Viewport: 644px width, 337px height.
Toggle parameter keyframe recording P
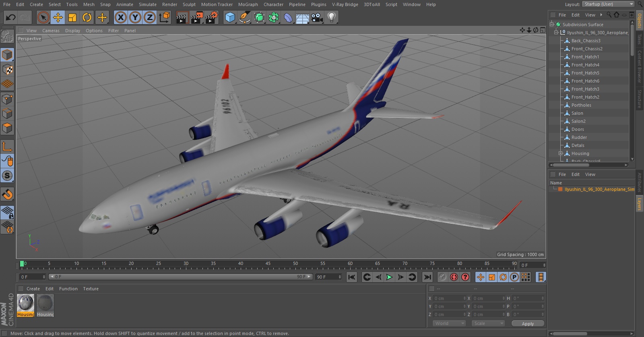pyautogui.click(x=514, y=277)
